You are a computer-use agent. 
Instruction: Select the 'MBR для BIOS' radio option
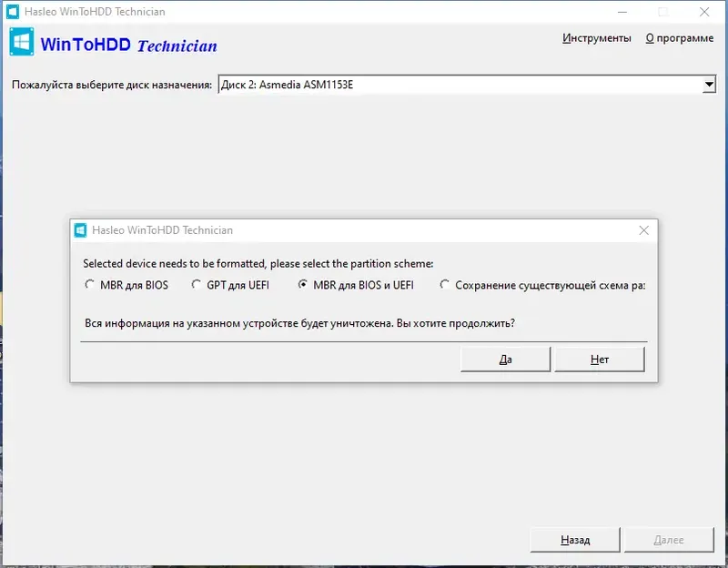point(126,285)
